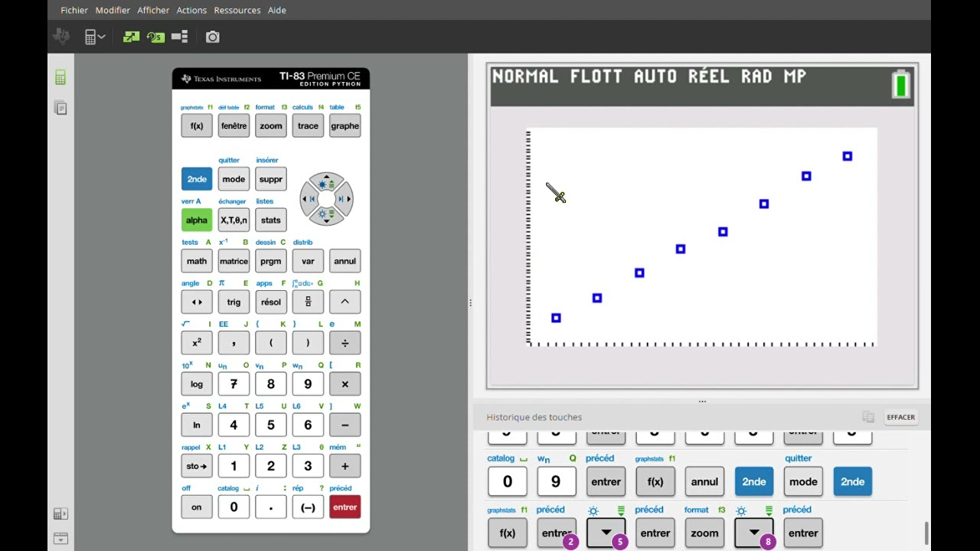The width and height of the screenshot is (980, 551).
Task: Click the minus key on the calculator
Action: (345, 425)
